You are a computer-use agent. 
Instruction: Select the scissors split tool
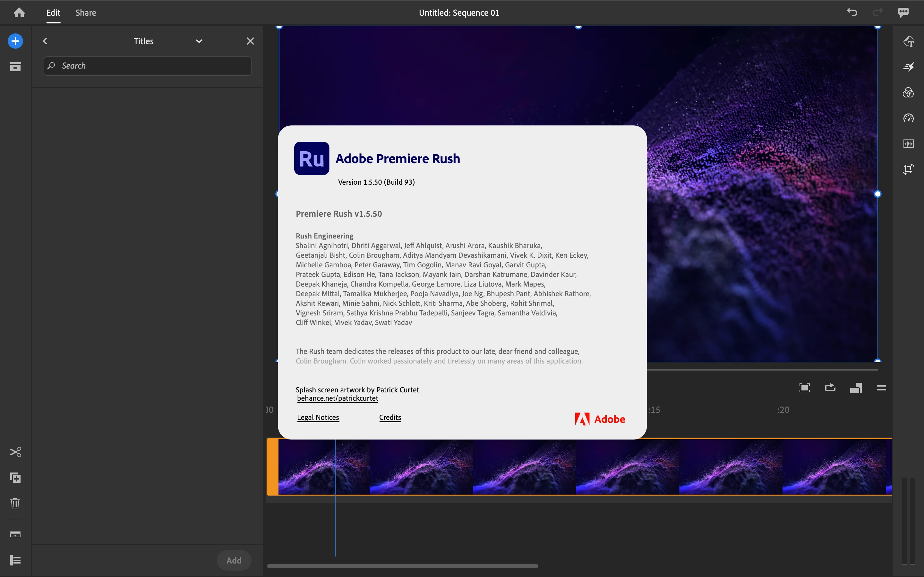[15, 452]
